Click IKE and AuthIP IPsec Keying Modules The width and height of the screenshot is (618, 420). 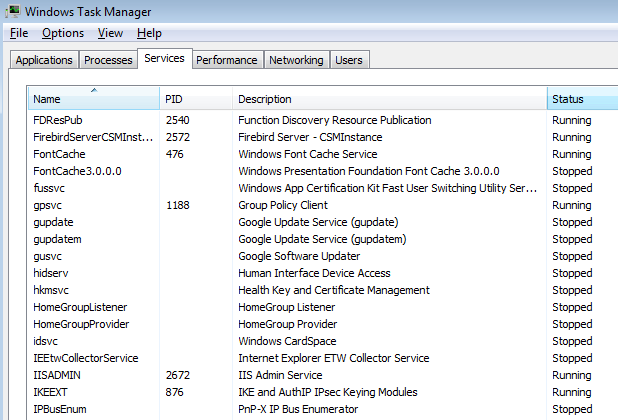coord(328,392)
